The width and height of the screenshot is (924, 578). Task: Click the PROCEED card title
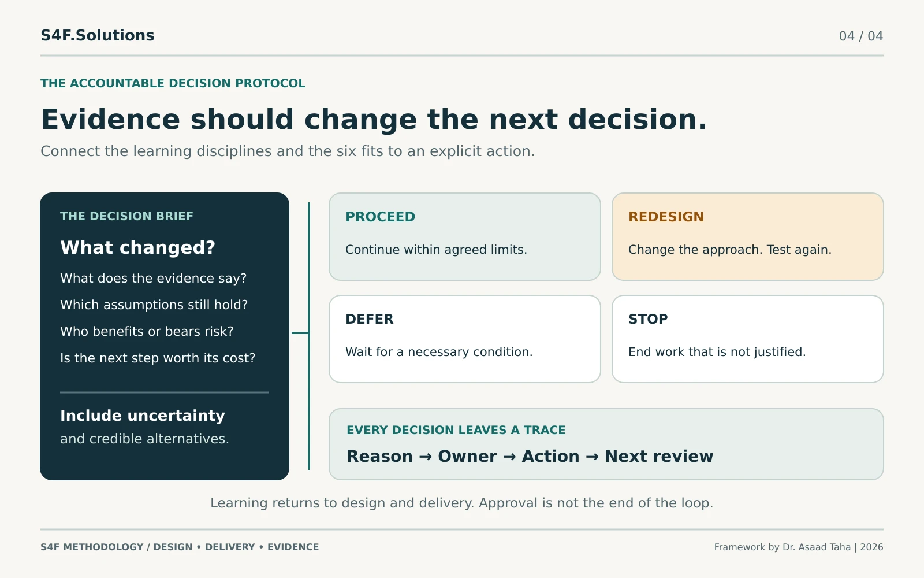pos(380,217)
